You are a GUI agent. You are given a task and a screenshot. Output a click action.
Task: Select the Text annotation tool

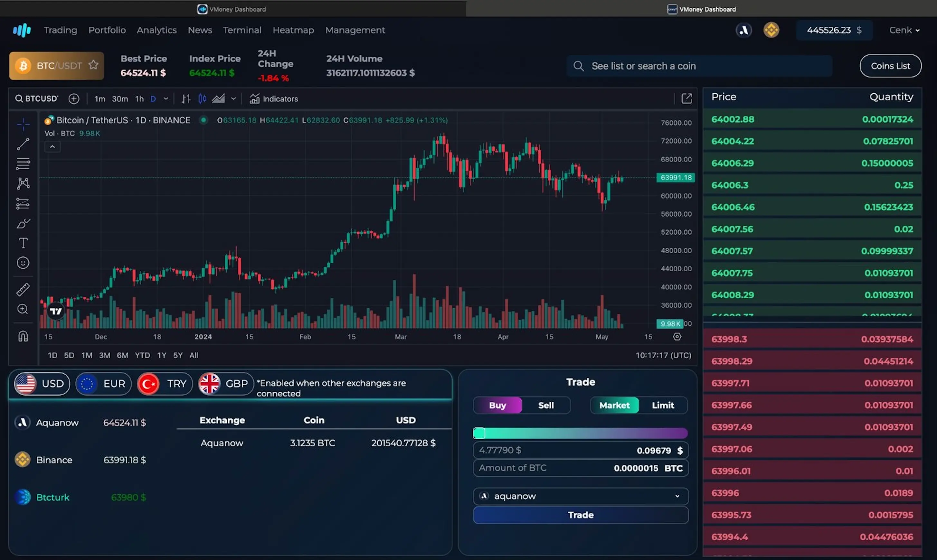pyautogui.click(x=23, y=243)
